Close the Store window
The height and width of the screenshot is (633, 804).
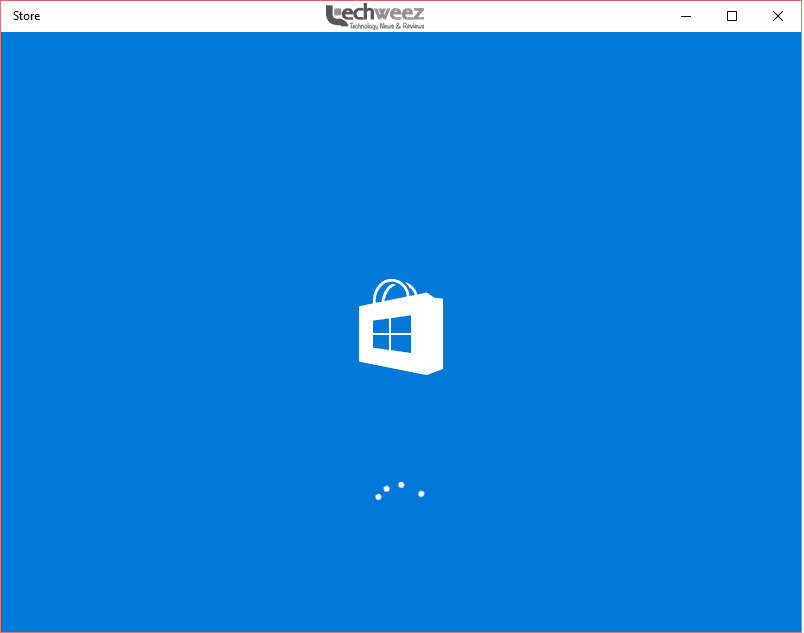coord(777,16)
